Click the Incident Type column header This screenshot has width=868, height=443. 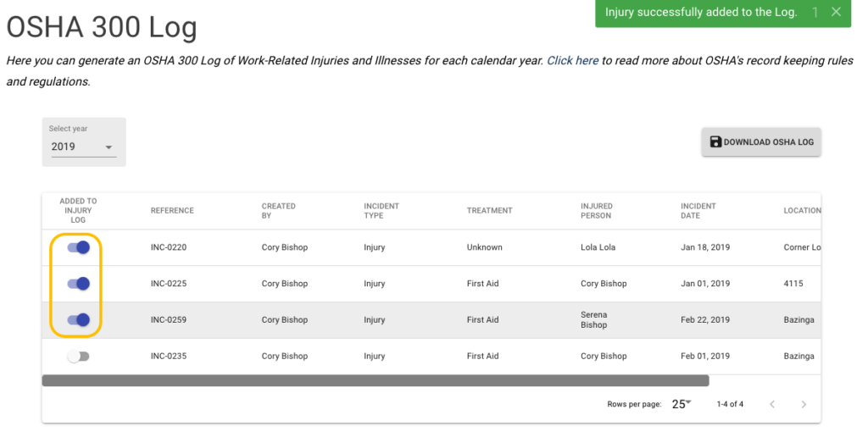(x=381, y=211)
